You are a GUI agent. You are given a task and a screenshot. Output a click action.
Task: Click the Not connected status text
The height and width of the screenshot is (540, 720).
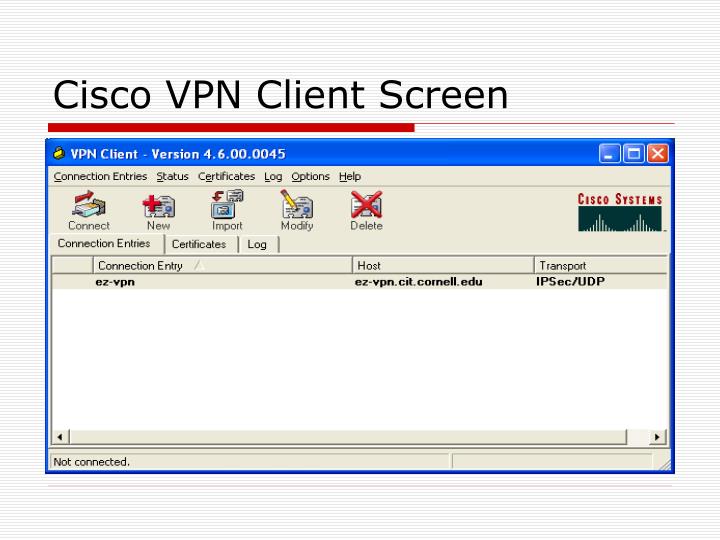click(x=91, y=462)
